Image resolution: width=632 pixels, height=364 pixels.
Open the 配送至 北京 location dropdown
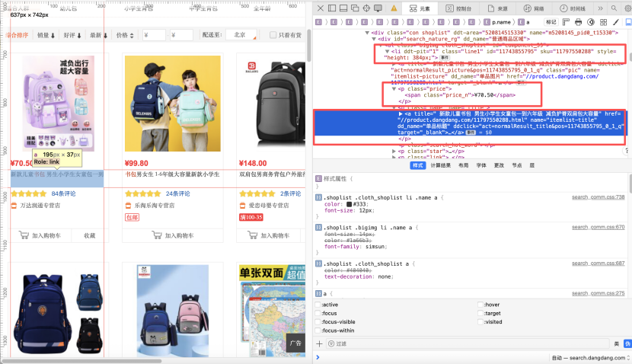(x=241, y=35)
